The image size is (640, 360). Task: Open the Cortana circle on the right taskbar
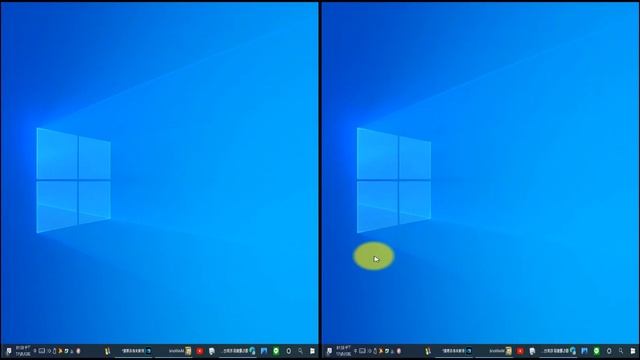coord(609,351)
